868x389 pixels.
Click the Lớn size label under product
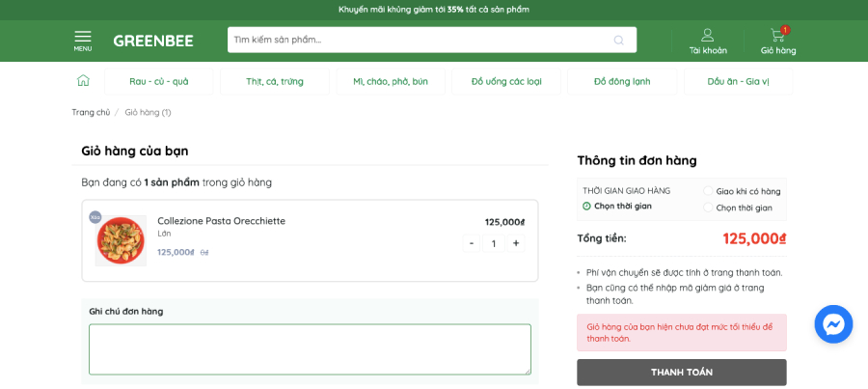[x=164, y=234]
